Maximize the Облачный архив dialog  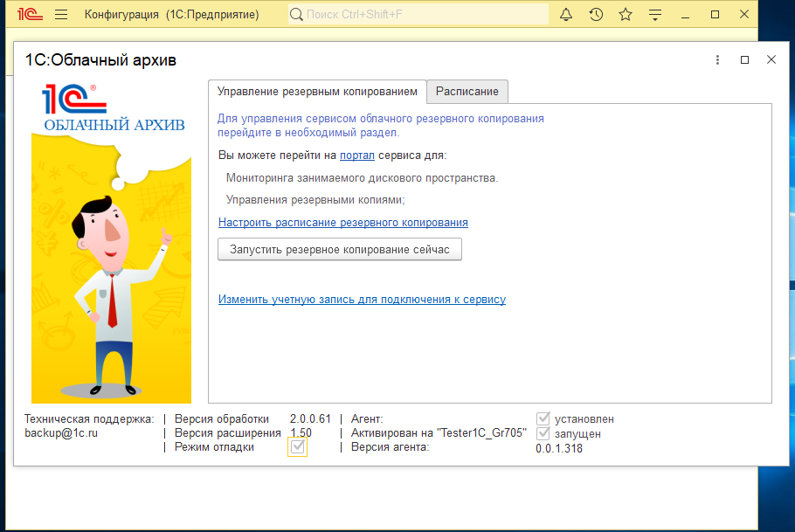click(x=745, y=60)
